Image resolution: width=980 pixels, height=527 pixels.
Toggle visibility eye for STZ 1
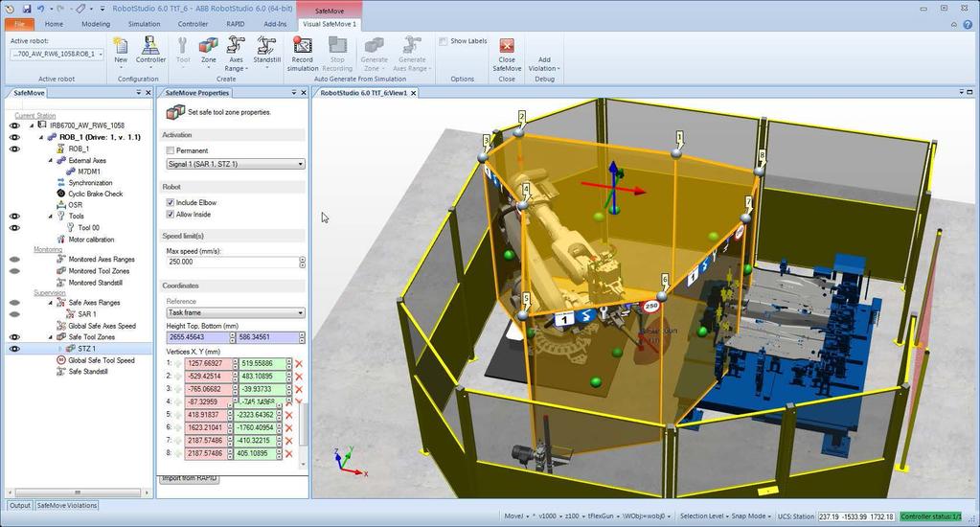tap(14, 349)
